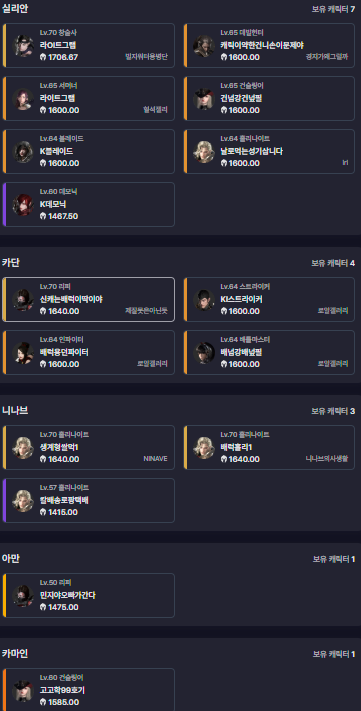Click the 보유 캐릭터 7 count label
The width and height of the screenshot is (361, 711).
coord(333,9)
